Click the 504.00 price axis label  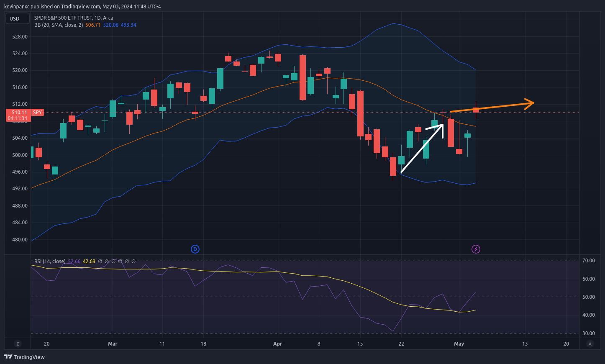pos(20,138)
